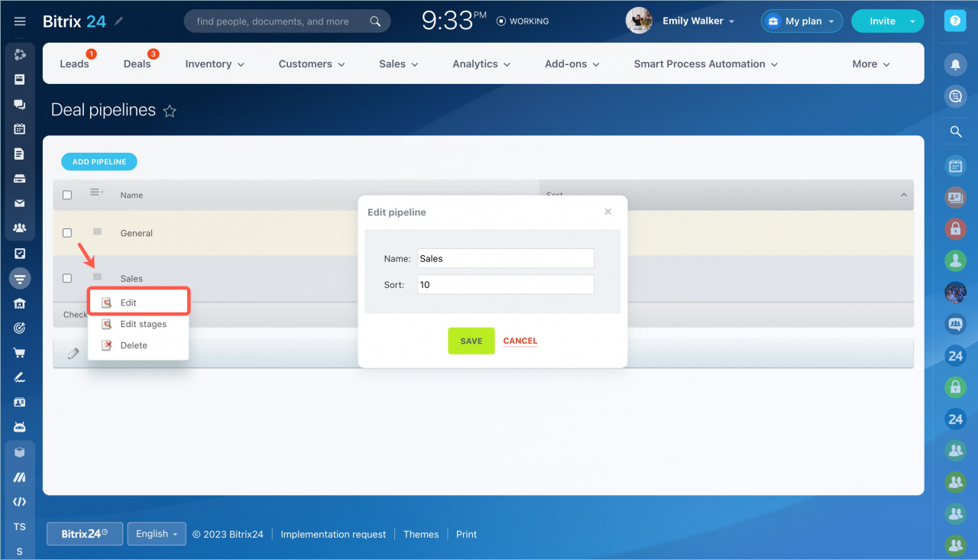The height and width of the screenshot is (560, 978).
Task: Click the help question mark icon
Action: 955,21
